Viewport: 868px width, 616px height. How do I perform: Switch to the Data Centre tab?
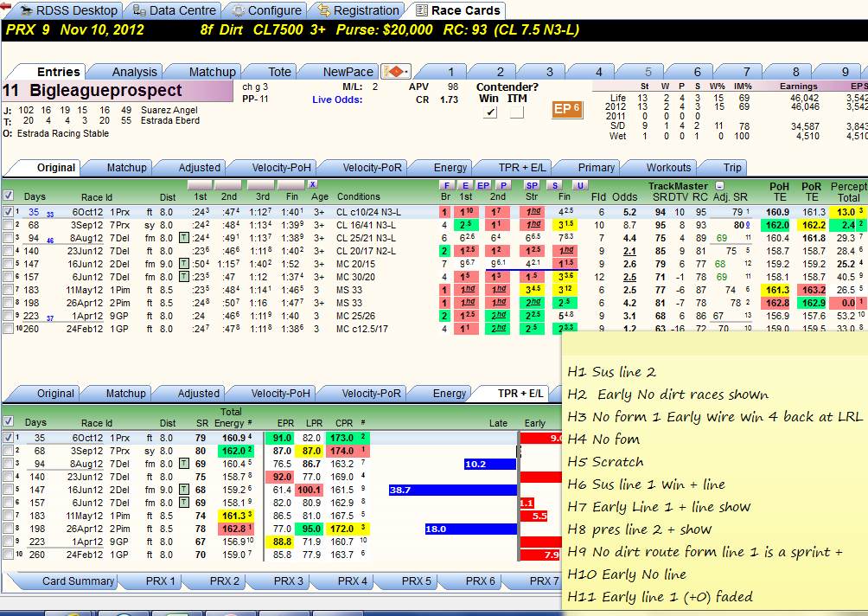click(x=175, y=10)
